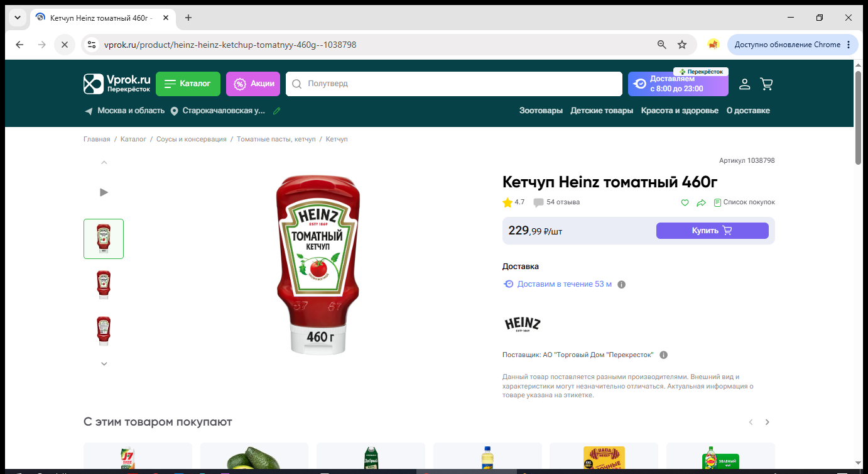Open the Heinz brand logo

tap(523, 324)
